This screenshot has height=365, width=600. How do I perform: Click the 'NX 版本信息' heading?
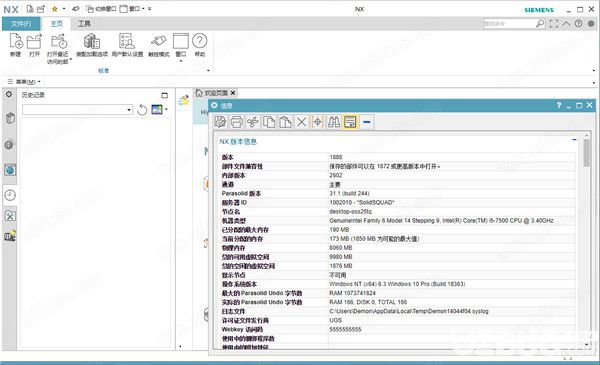point(238,142)
